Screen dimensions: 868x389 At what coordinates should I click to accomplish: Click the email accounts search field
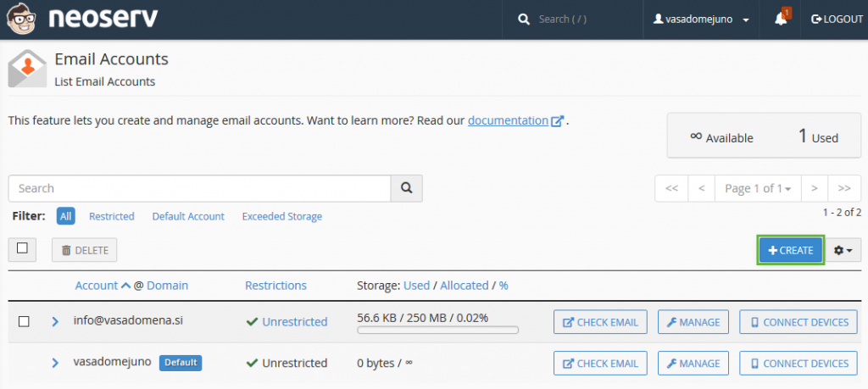(x=199, y=188)
